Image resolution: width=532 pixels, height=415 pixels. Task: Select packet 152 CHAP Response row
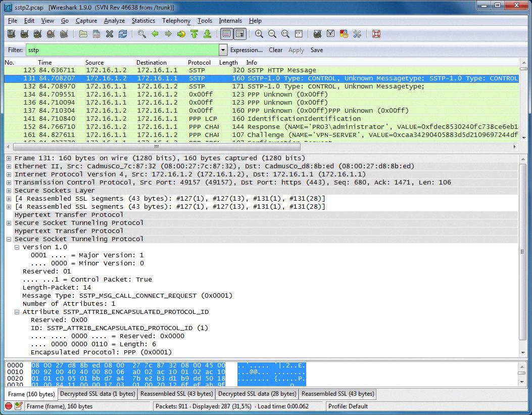[261, 126]
